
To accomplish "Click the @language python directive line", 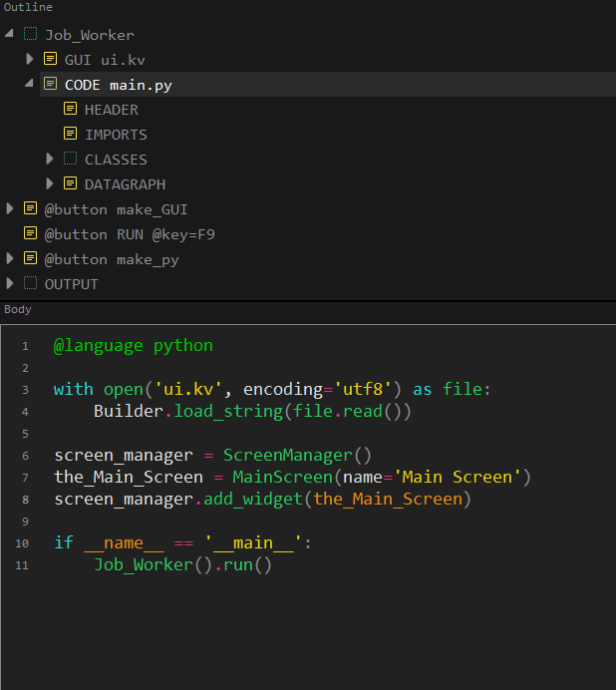I will point(133,346).
